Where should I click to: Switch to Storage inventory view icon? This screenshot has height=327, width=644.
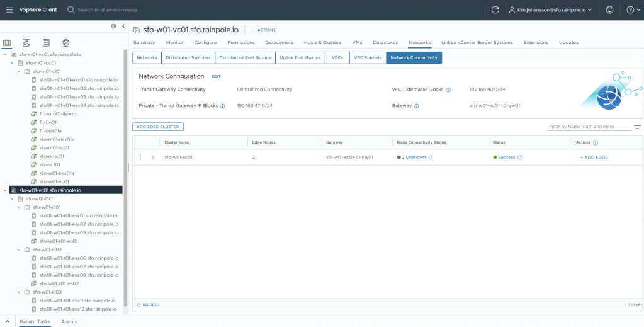coord(46,43)
